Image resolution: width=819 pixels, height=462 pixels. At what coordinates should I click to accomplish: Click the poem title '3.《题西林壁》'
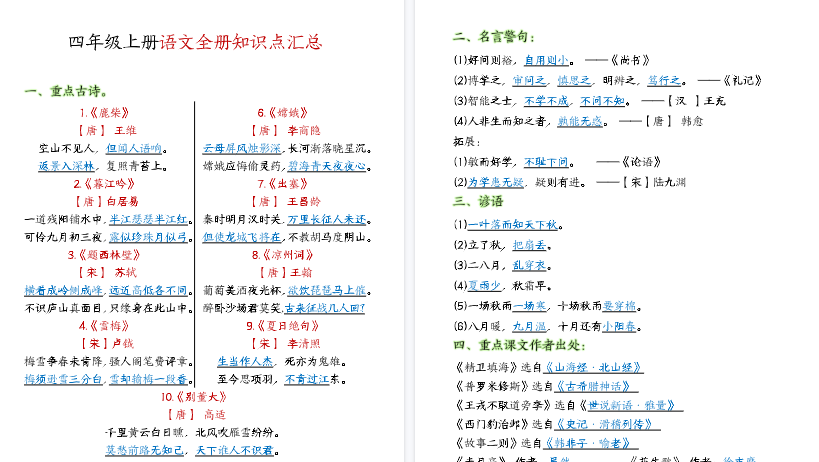point(104,255)
